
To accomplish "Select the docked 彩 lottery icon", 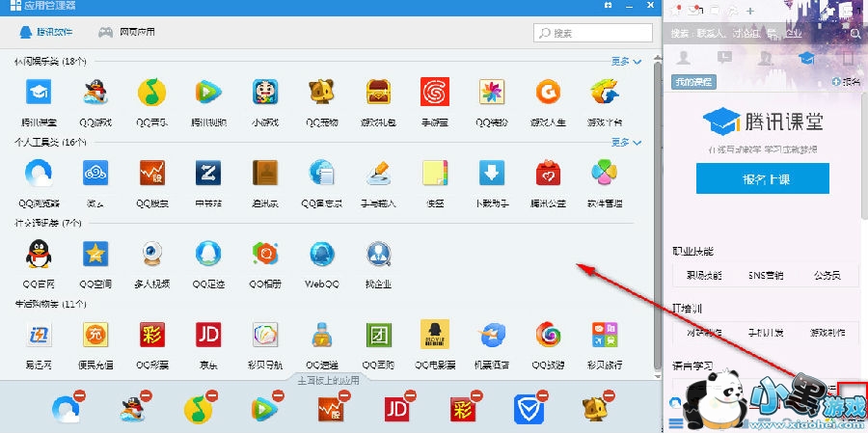I will (462, 410).
